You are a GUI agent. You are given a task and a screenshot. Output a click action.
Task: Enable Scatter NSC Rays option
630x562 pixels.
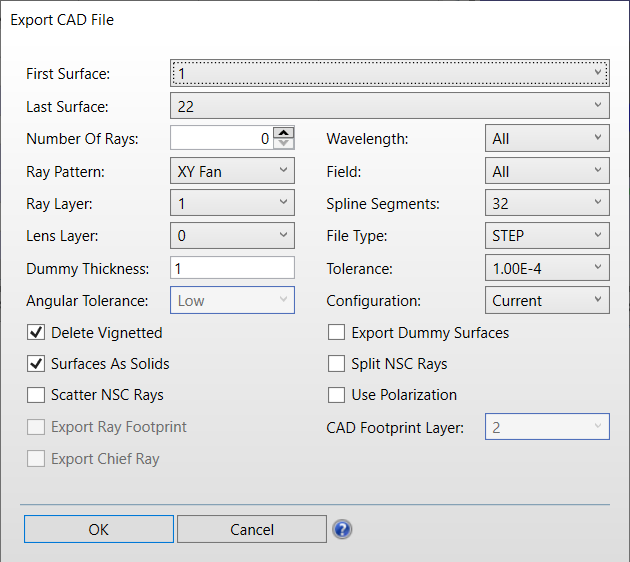click(x=37, y=394)
